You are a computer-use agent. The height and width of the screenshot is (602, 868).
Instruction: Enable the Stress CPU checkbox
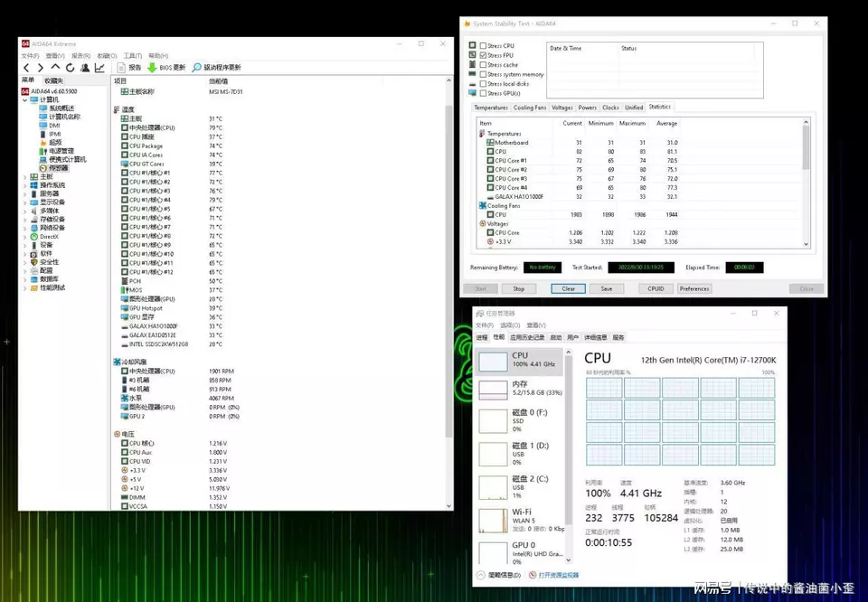pyautogui.click(x=483, y=46)
